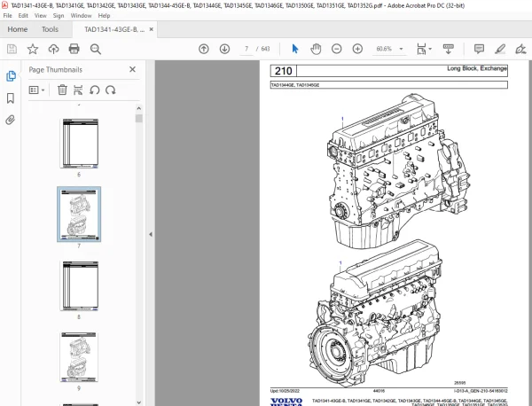
Task: Click the Save file icon
Action: click(12, 49)
